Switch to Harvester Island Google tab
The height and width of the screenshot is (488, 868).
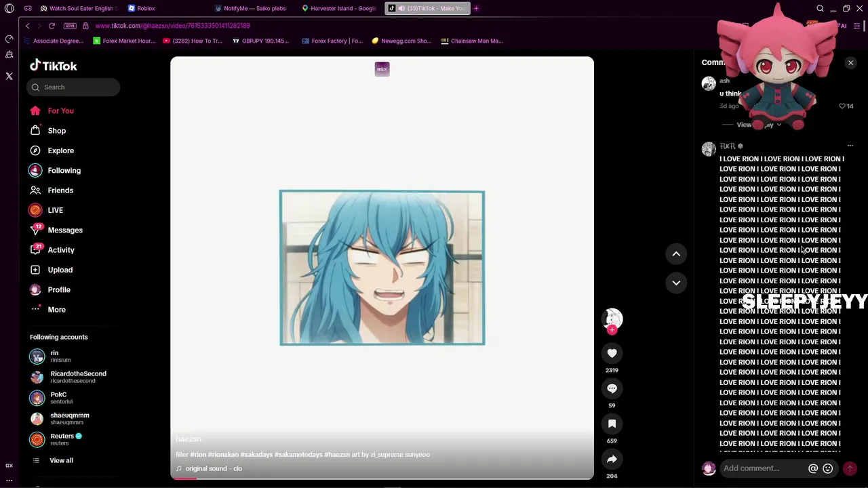pyautogui.click(x=341, y=8)
